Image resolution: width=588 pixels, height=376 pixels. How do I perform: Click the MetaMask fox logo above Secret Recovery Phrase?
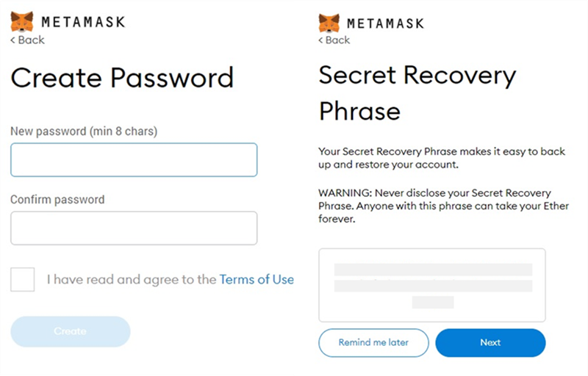click(x=329, y=23)
